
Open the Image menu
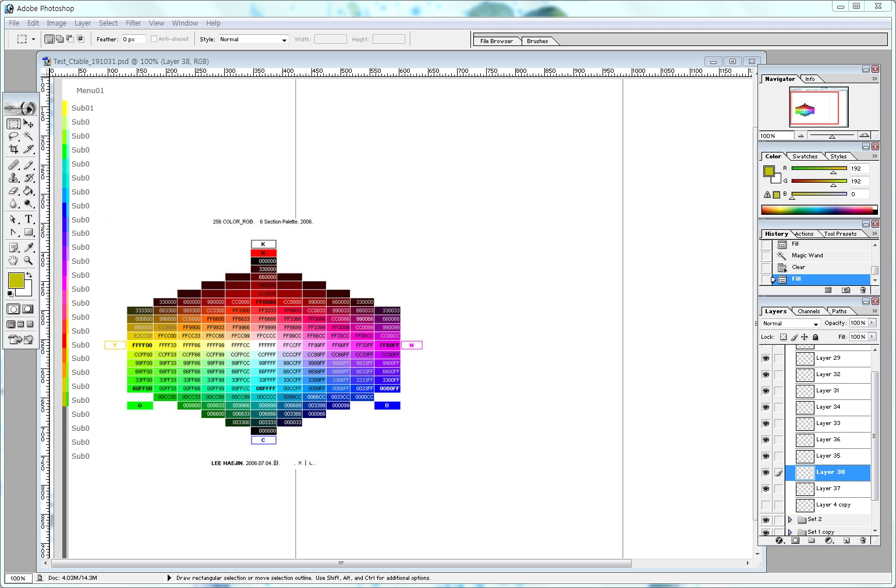click(56, 23)
